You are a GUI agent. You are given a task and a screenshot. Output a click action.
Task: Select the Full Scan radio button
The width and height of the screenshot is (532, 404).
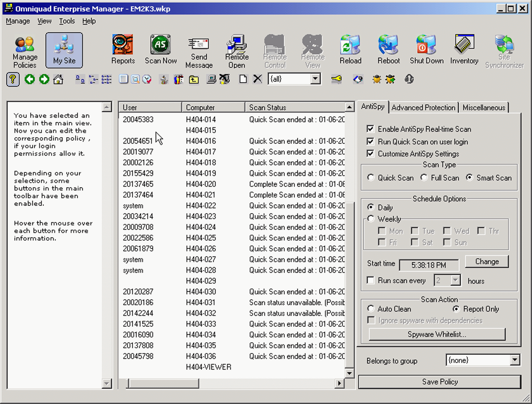pyautogui.click(x=424, y=178)
